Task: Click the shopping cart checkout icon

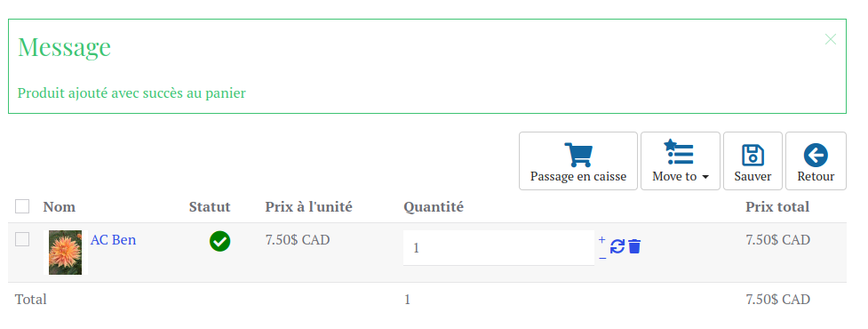Action: [x=578, y=155]
